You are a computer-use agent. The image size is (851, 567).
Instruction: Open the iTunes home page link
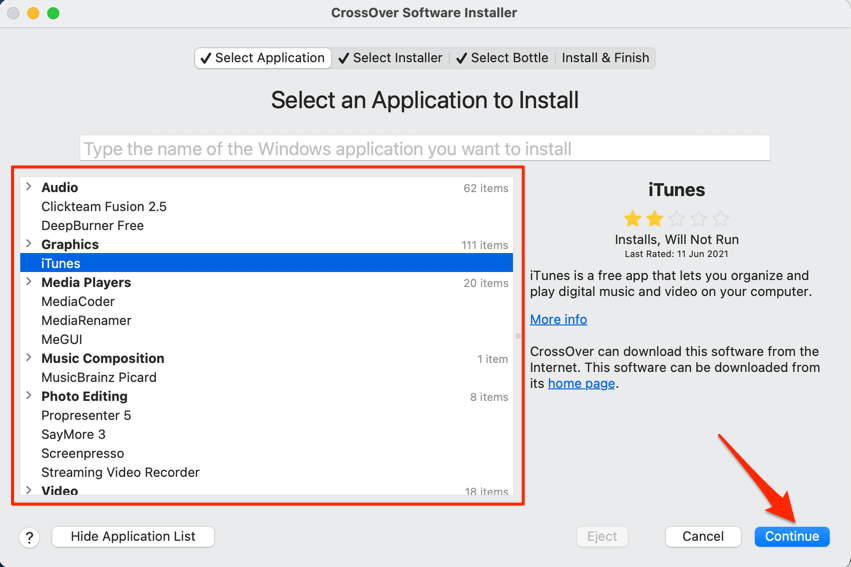pos(581,383)
